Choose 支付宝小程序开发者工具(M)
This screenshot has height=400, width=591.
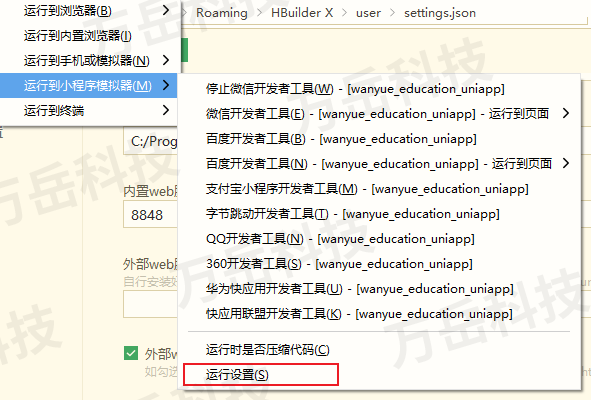[x=379, y=189]
